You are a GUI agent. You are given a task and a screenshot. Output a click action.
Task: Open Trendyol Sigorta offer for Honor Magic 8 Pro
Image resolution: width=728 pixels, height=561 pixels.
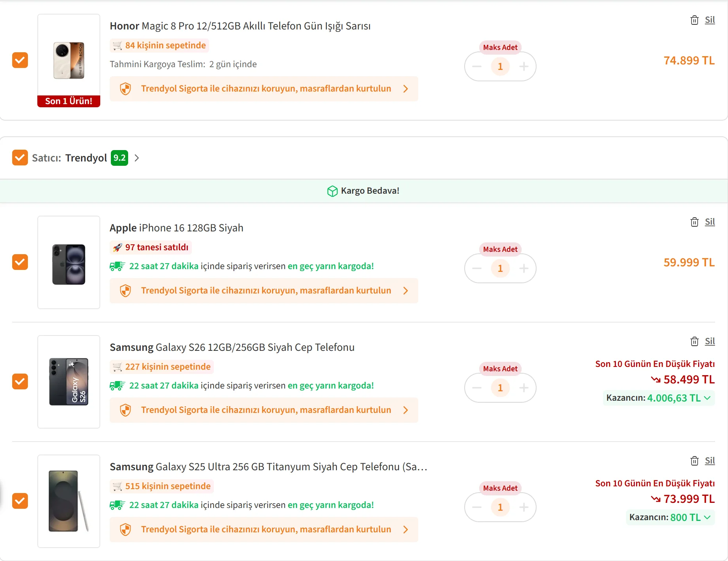coord(264,89)
